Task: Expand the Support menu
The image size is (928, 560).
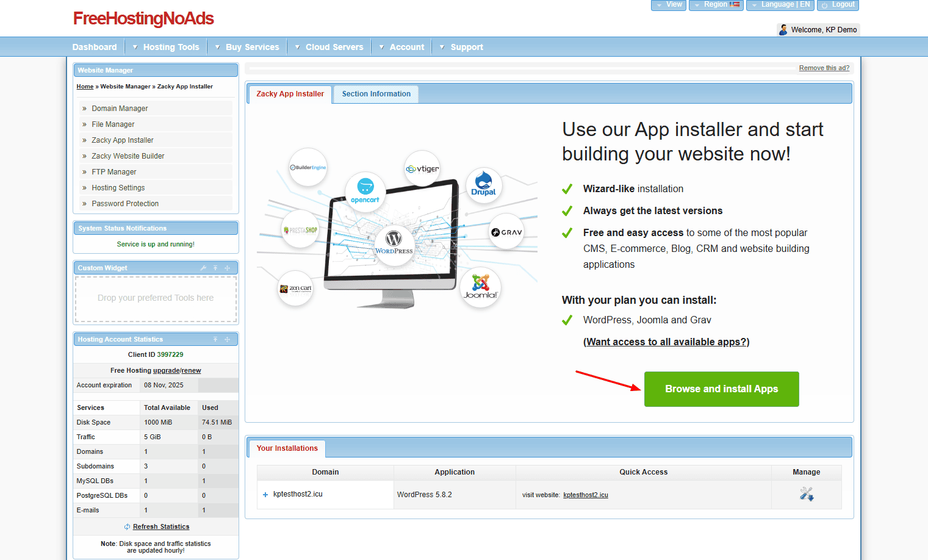Action: pyautogui.click(x=461, y=47)
